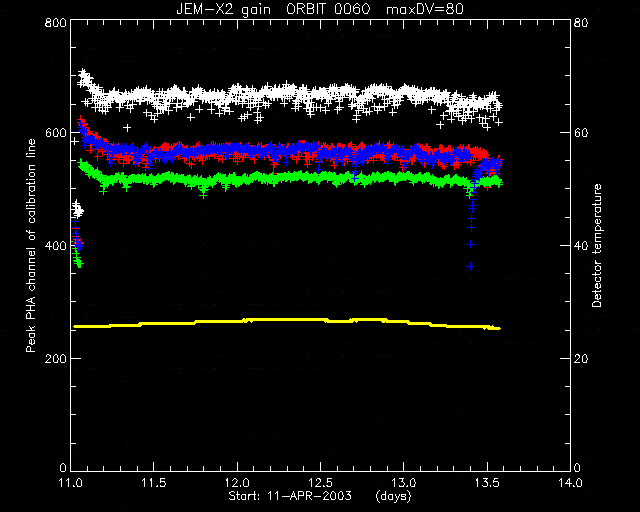Click the left y-axis label 800
The width and height of the screenshot is (640, 512).
56,22
